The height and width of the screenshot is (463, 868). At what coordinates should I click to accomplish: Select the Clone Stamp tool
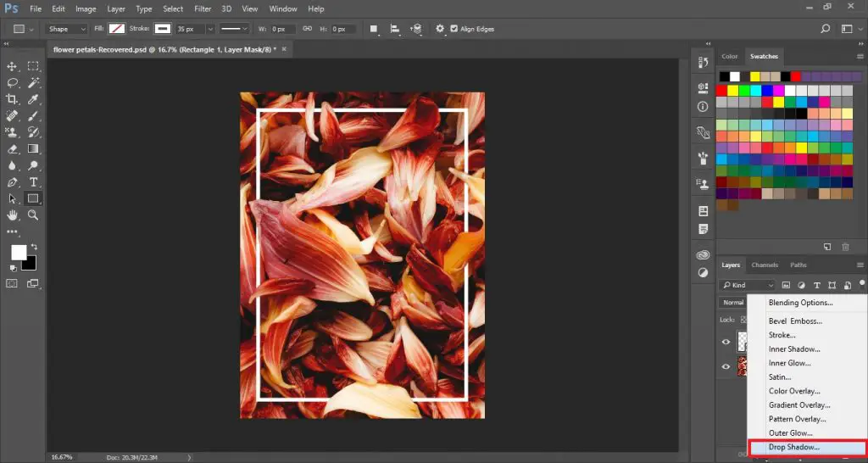(12, 132)
